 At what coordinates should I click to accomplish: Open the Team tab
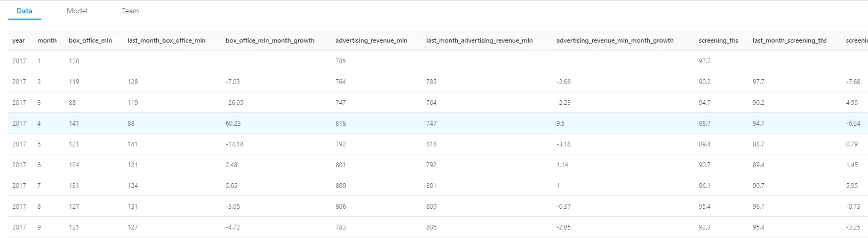tap(130, 11)
